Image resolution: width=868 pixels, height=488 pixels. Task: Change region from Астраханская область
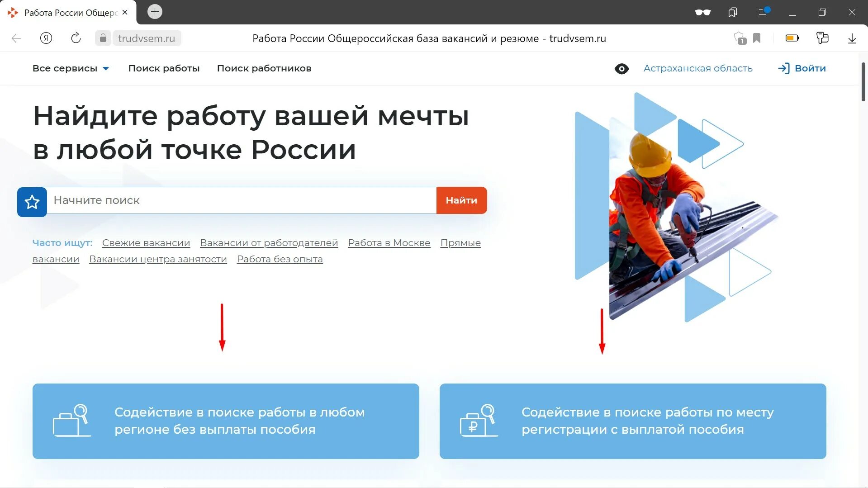point(698,68)
